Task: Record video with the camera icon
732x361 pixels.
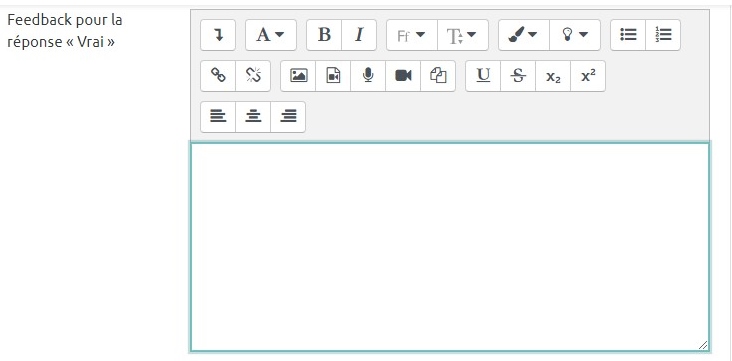Action: tap(403, 76)
